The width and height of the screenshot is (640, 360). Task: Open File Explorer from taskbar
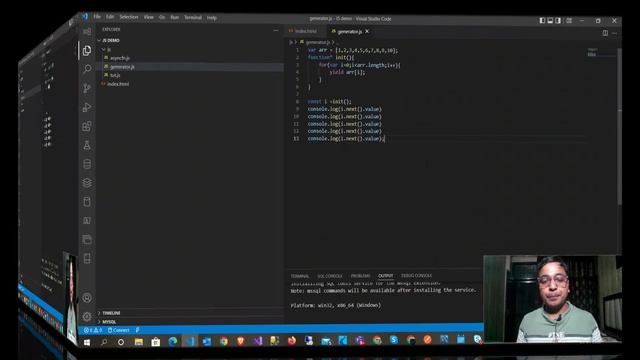click(x=139, y=342)
